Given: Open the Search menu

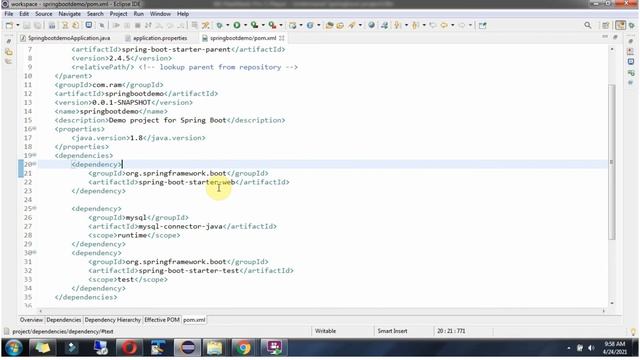Looking at the screenshot, I should 95,14.
